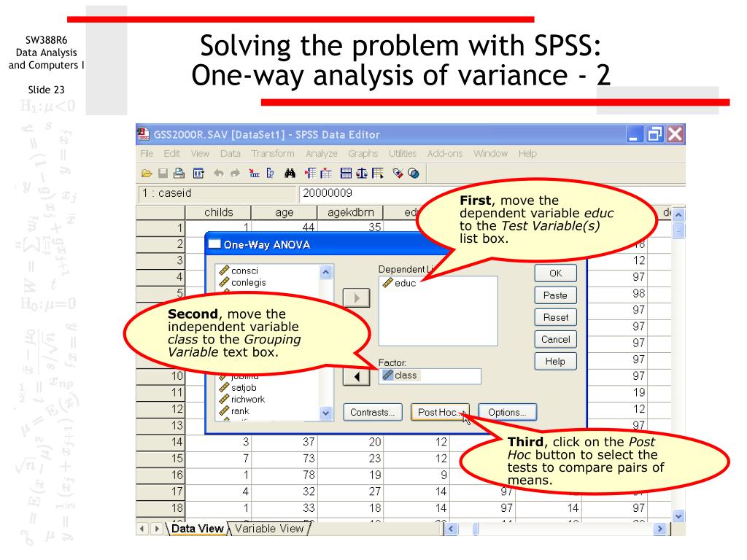
Task: Open the Edit menu
Action: click(x=171, y=153)
